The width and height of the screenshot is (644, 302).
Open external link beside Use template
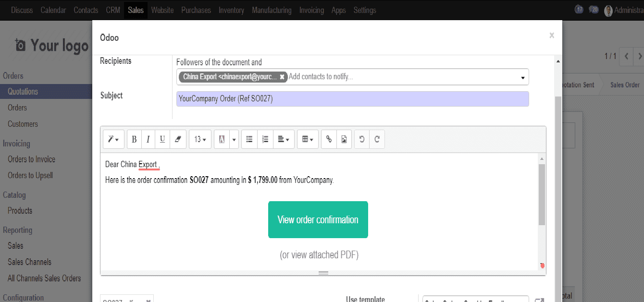pos(539,300)
